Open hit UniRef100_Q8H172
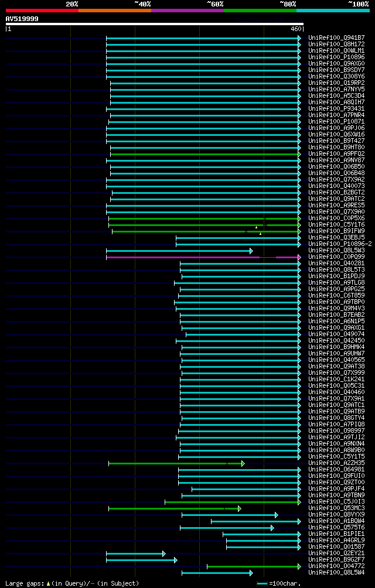Image resolution: width=375 pixels, height=588 pixels. point(336,45)
